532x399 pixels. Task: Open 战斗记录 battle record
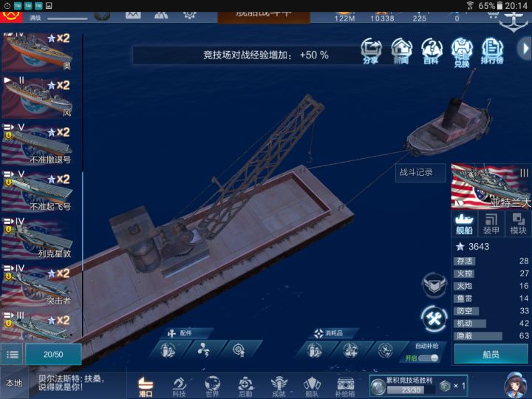(x=420, y=173)
